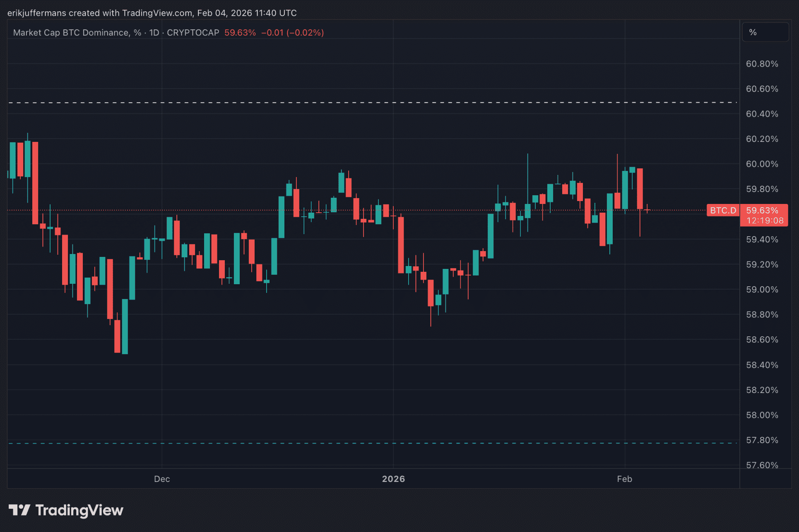Click the countdown timer 12:19:08 label

765,220
